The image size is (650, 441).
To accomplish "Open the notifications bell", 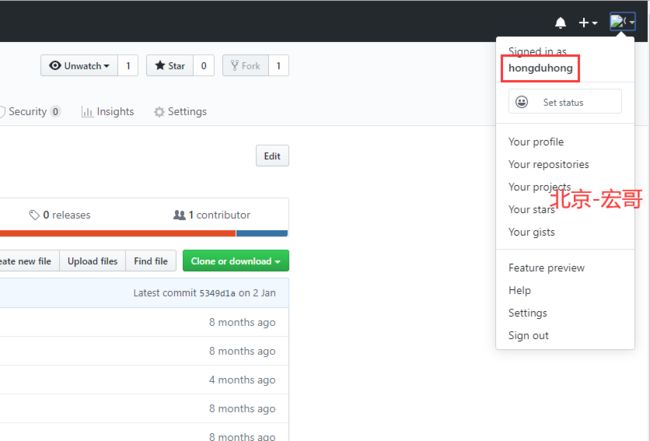I will point(560,22).
